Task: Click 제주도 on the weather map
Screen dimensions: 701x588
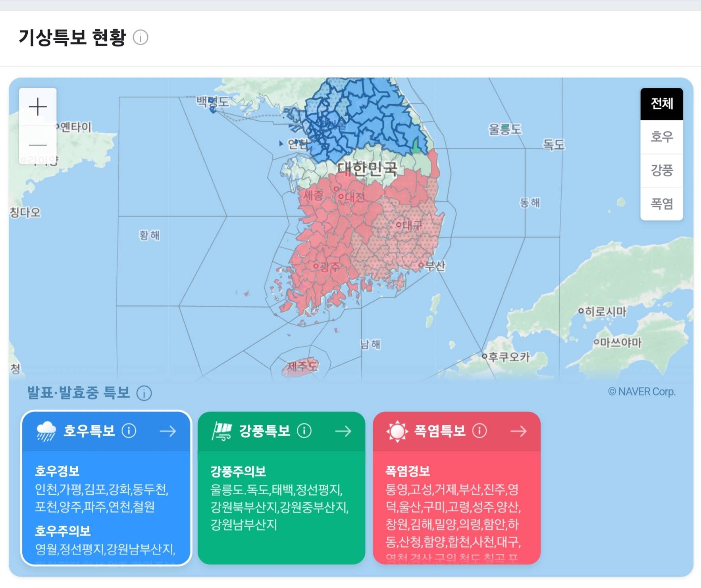Action: point(302,366)
